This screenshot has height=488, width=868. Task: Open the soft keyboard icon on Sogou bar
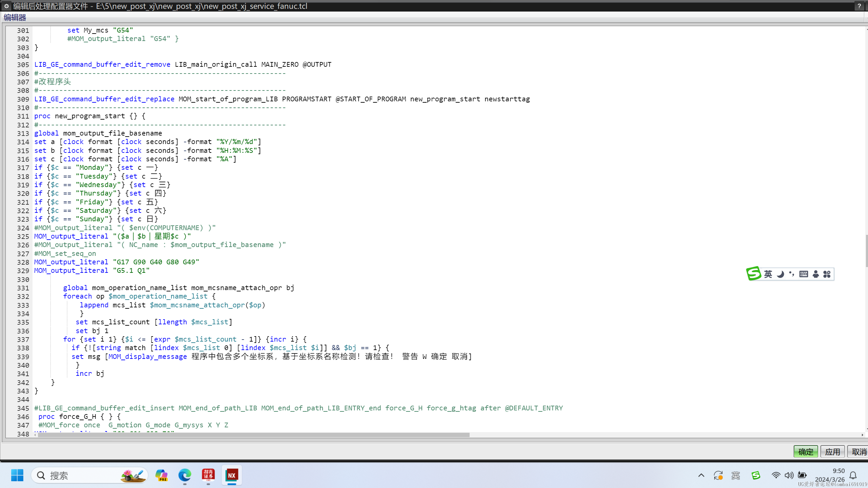804,274
